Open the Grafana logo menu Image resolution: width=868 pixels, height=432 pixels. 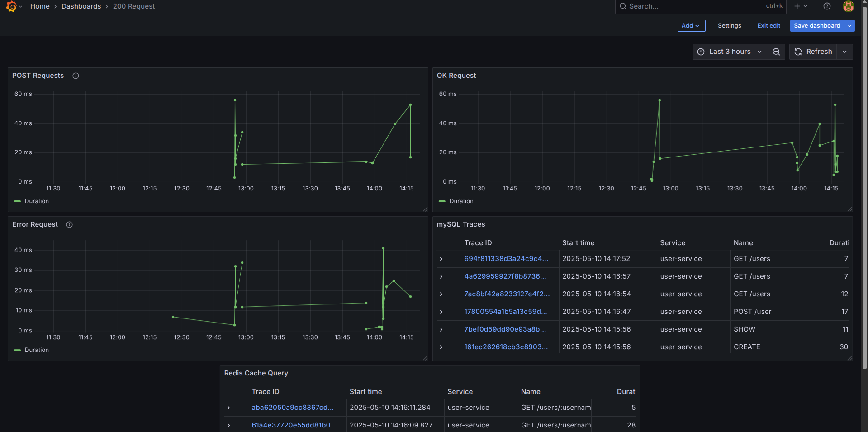pyautogui.click(x=12, y=6)
